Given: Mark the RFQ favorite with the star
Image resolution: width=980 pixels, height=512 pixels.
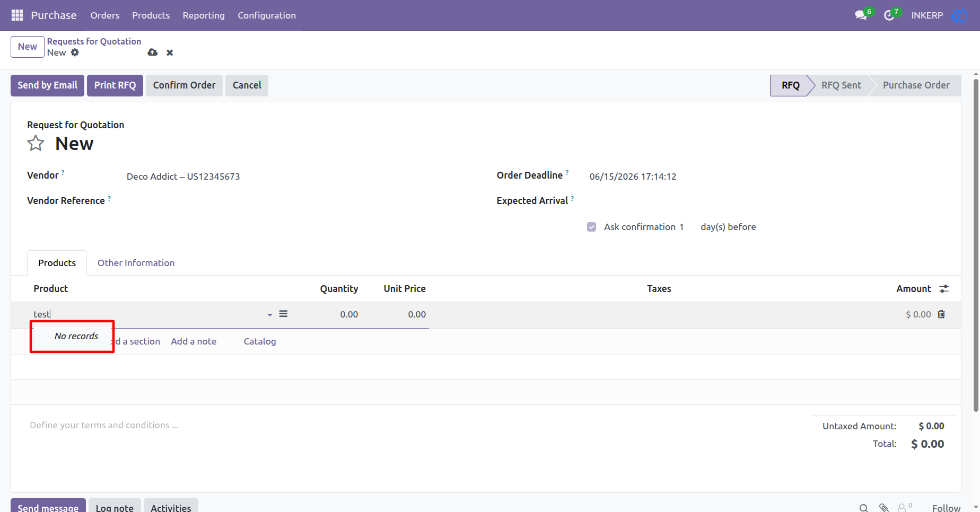Looking at the screenshot, I should tap(36, 143).
